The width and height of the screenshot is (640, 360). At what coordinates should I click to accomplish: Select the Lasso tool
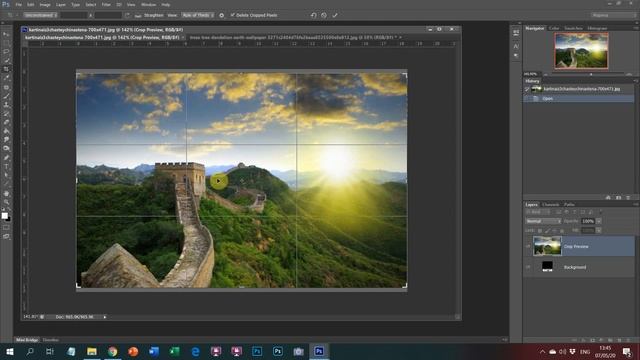point(6,51)
